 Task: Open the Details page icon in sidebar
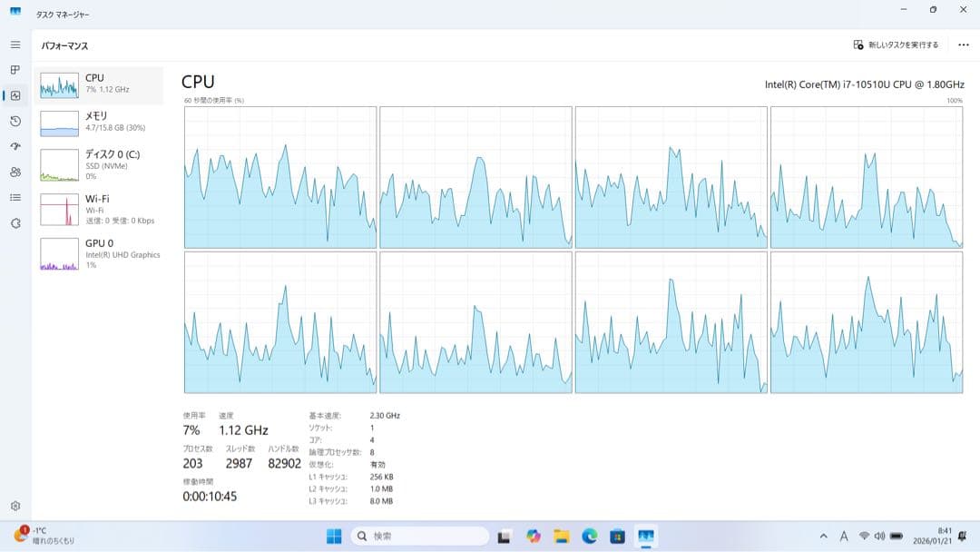point(15,197)
